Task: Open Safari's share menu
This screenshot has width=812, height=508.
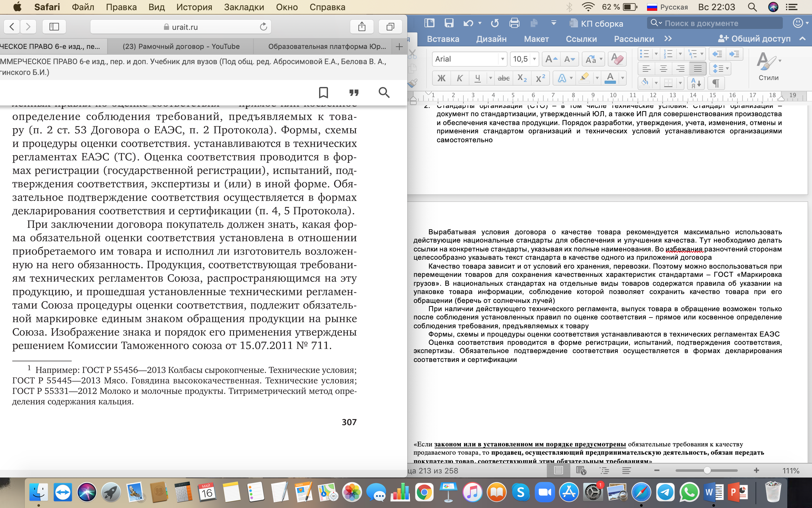Action: click(x=362, y=27)
